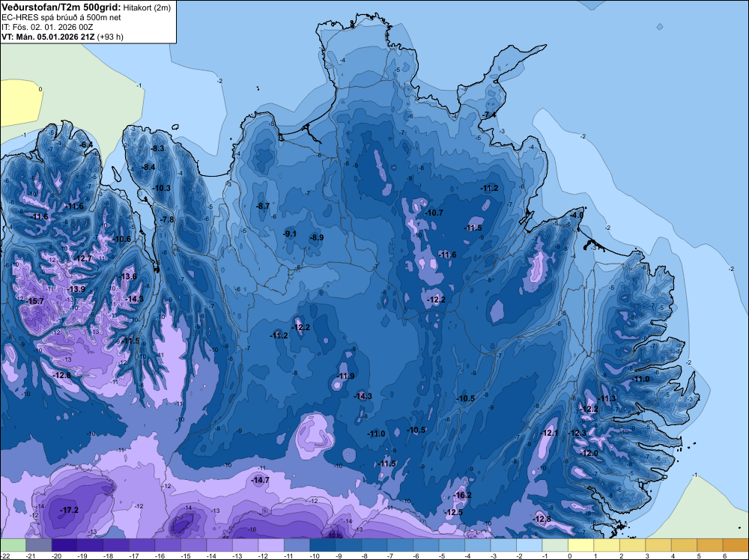Click the -12.1 temperature label

(x=549, y=433)
